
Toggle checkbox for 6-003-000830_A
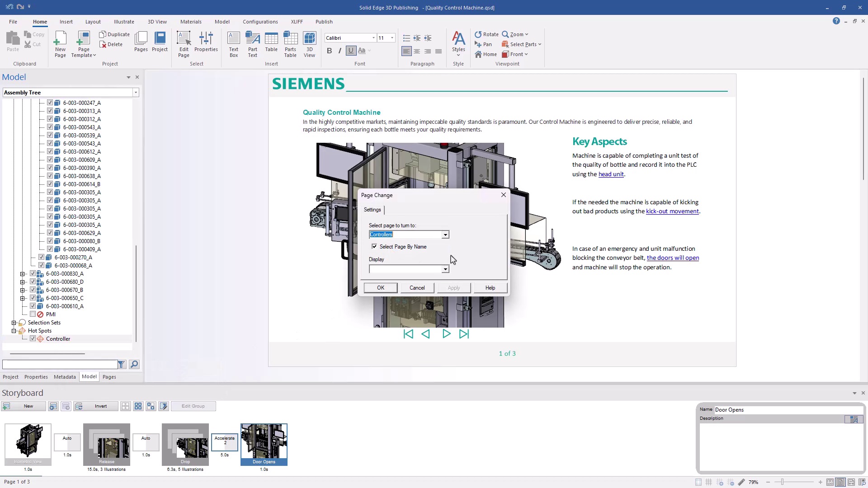33,273
